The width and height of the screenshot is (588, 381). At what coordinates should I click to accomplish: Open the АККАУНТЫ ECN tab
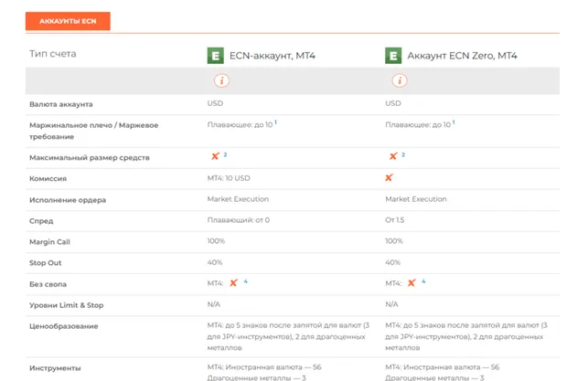coord(69,20)
